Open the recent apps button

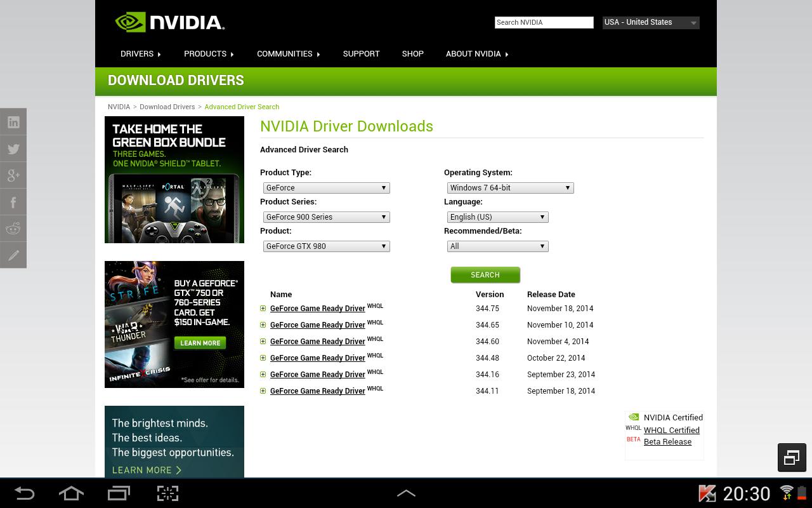(x=119, y=493)
